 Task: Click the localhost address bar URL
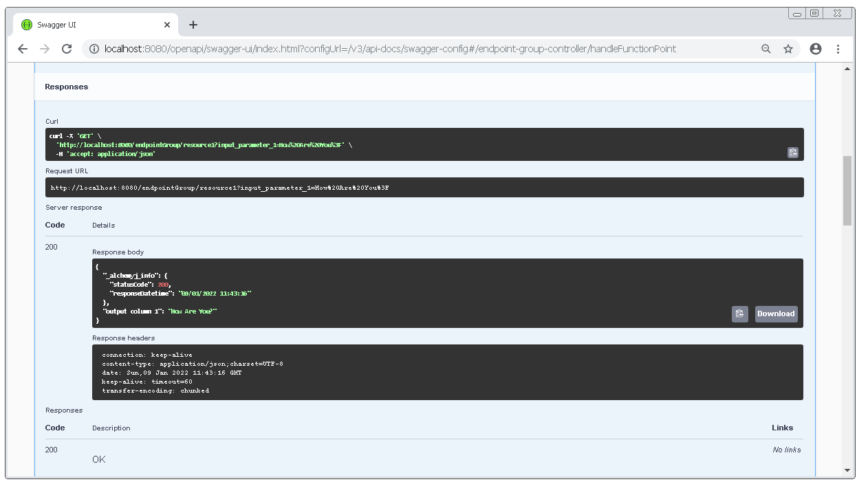pyautogui.click(x=389, y=49)
